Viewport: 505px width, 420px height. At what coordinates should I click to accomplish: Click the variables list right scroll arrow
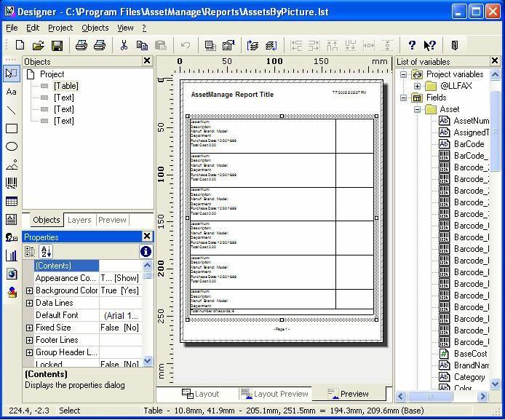482,396
